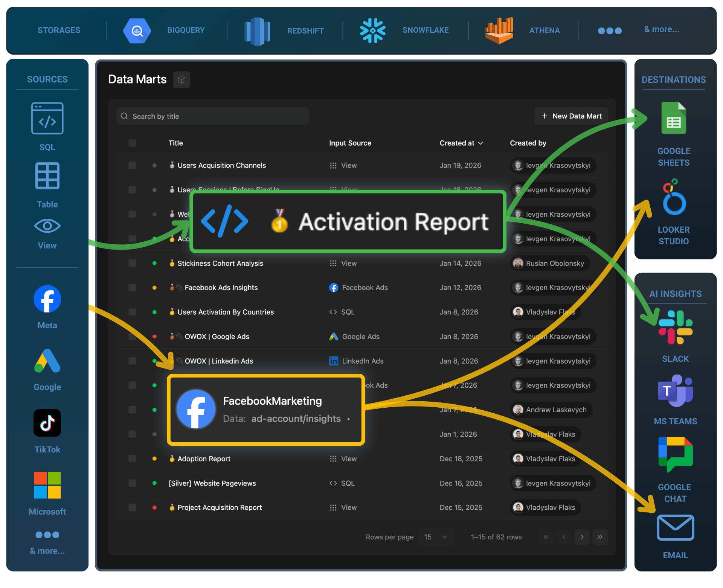Select the Email delivery icon
723x588 pixels.
pos(675,528)
